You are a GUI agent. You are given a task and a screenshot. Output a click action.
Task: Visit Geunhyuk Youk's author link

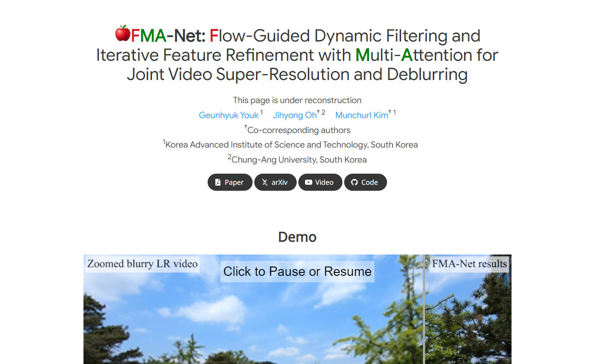(229, 115)
